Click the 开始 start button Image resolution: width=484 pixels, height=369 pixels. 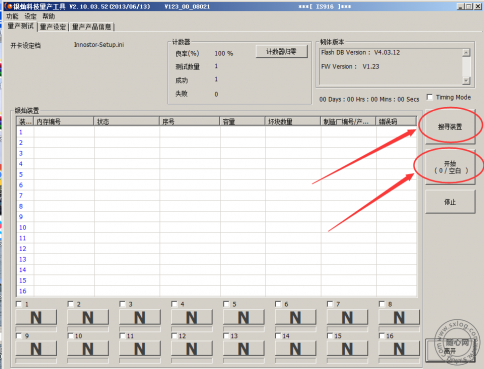pyautogui.click(x=450, y=167)
